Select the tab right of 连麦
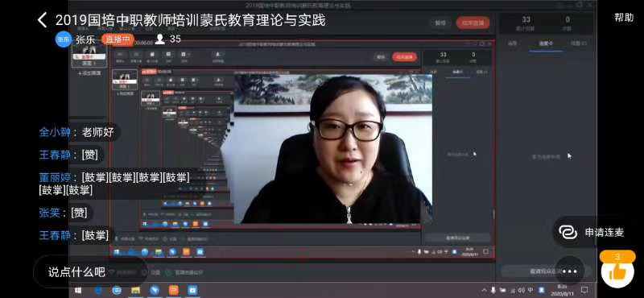 coord(578,43)
